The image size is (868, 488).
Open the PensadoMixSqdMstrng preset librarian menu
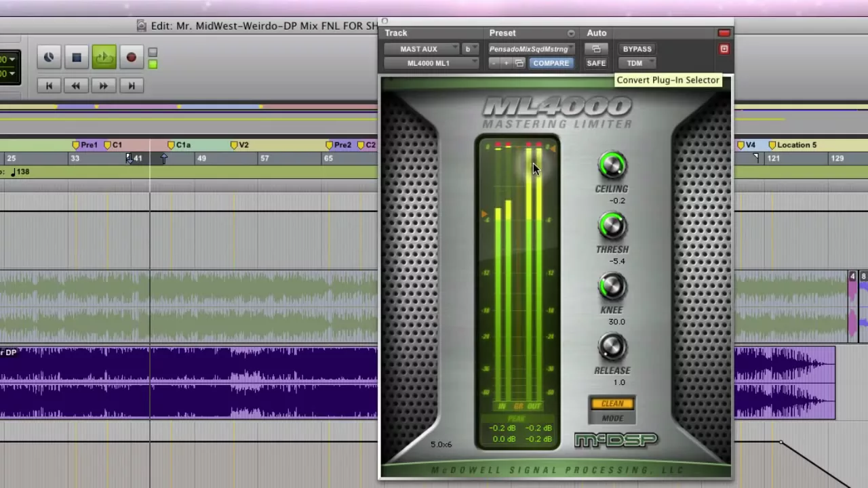(531, 49)
